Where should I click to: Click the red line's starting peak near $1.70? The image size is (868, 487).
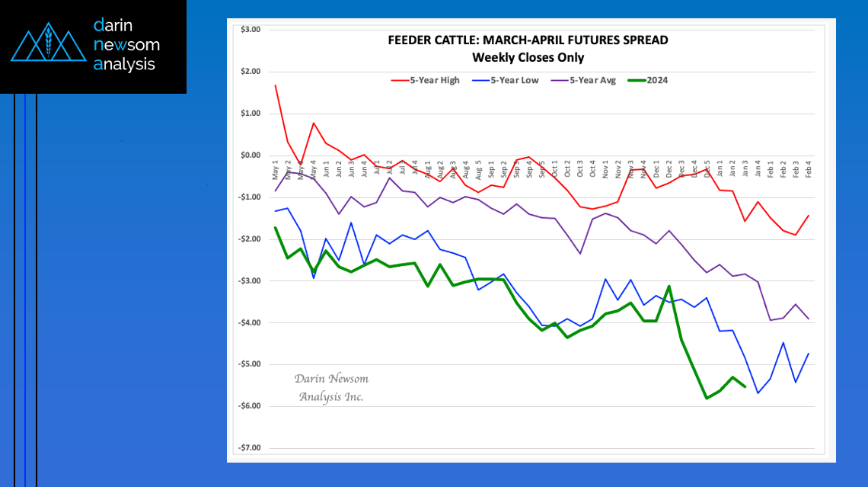275,85
